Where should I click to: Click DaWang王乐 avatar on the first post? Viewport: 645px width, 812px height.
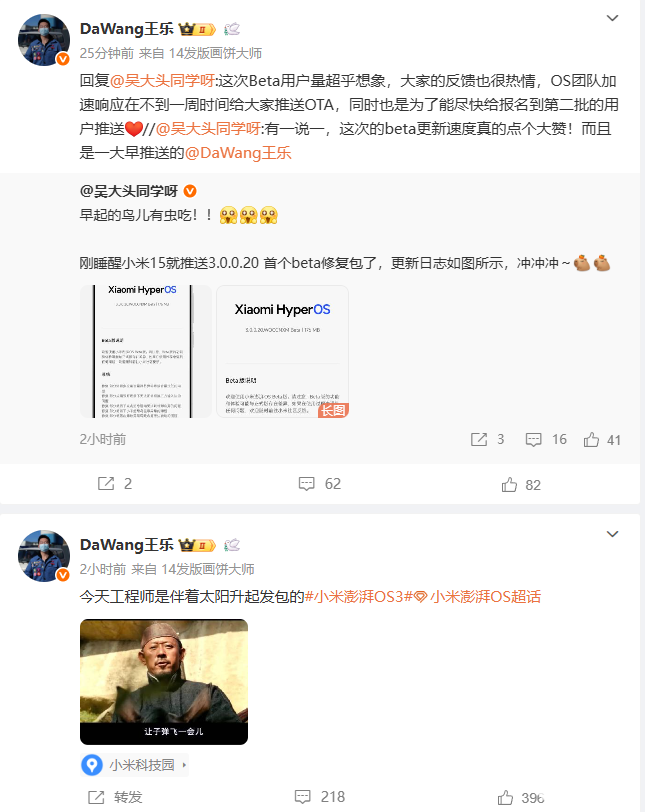pos(44,40)
